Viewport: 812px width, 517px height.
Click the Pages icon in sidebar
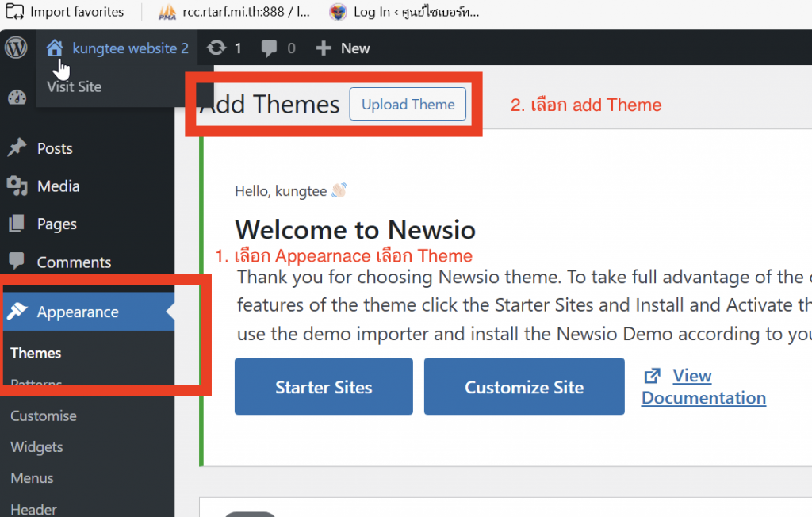click(x=17, y=224)
